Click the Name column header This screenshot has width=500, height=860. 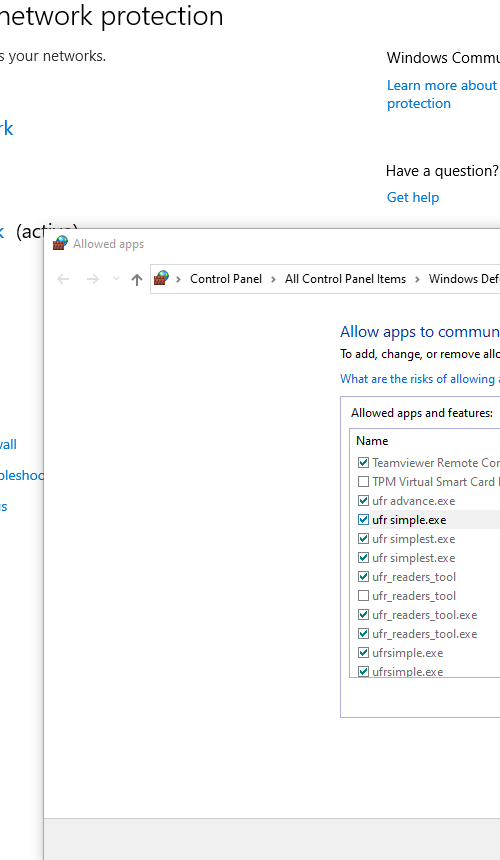[x=372, y=441]
